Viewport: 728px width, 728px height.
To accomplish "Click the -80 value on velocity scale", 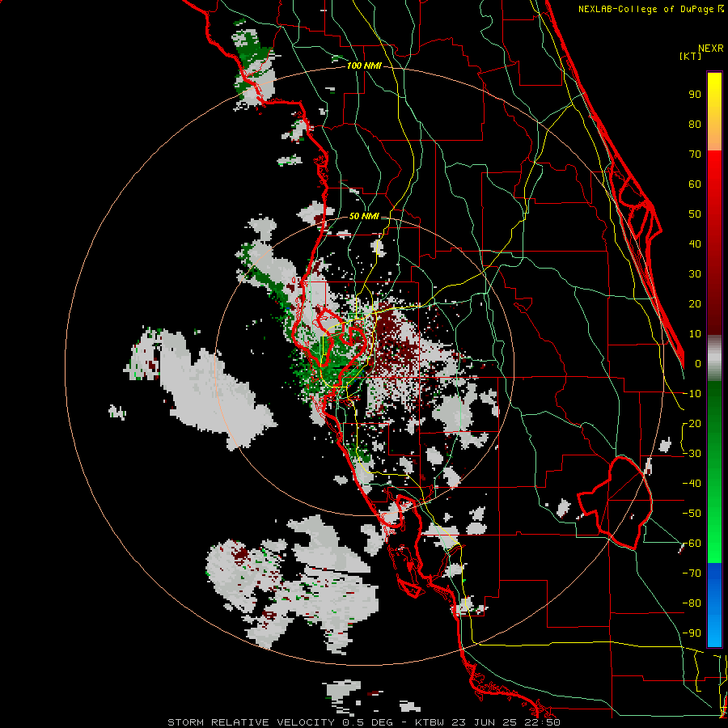I will click(692, 603).
